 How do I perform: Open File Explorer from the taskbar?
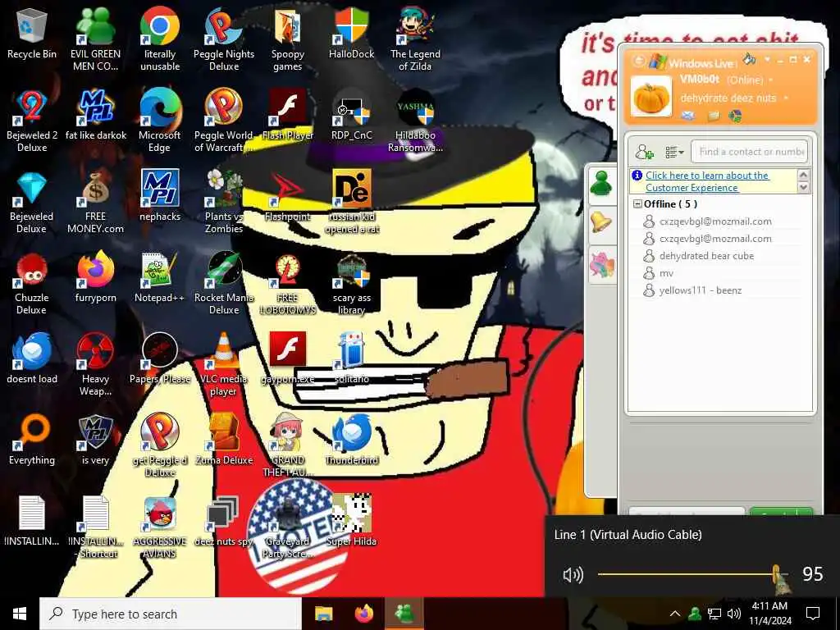point(323,614)
